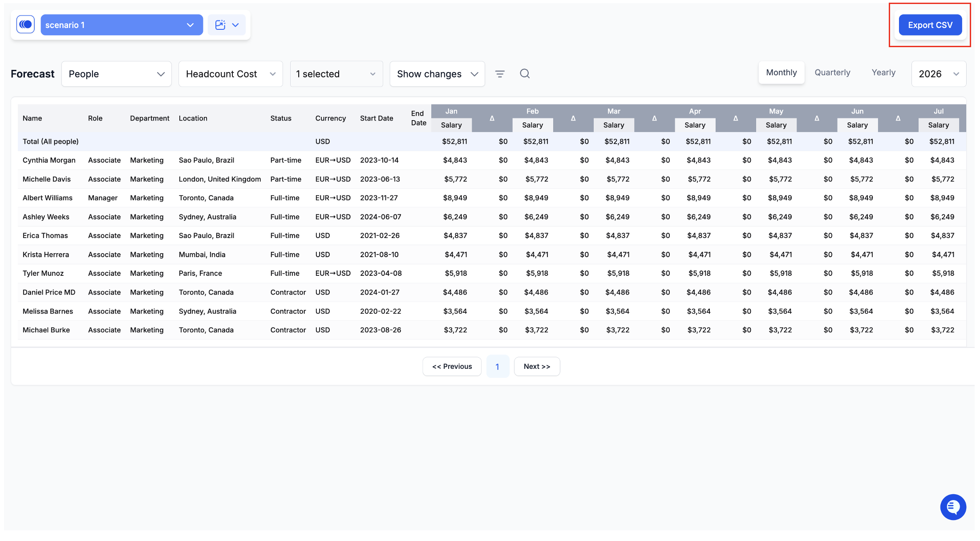Image resolution: width=980 pixels, height=541 pixels.
Task: Click the Previous page button
Action: (452, 367)
